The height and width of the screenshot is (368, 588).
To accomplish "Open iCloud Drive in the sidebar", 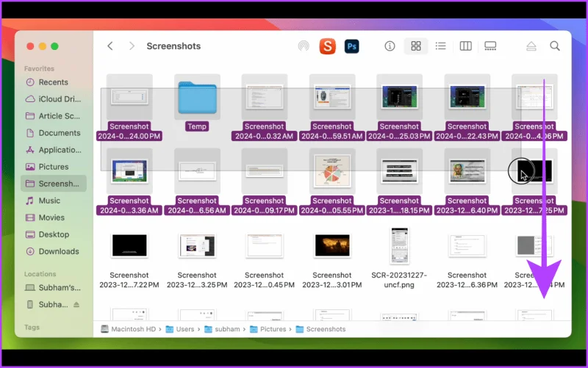I will coord(54,99).
